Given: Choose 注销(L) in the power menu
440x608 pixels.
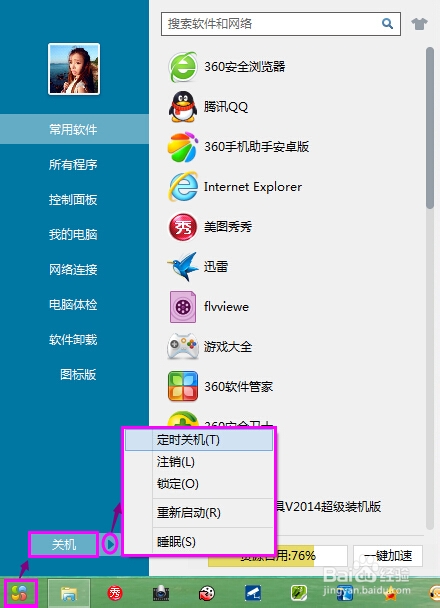Looking at the screenshot, I should tap(198, 462).
